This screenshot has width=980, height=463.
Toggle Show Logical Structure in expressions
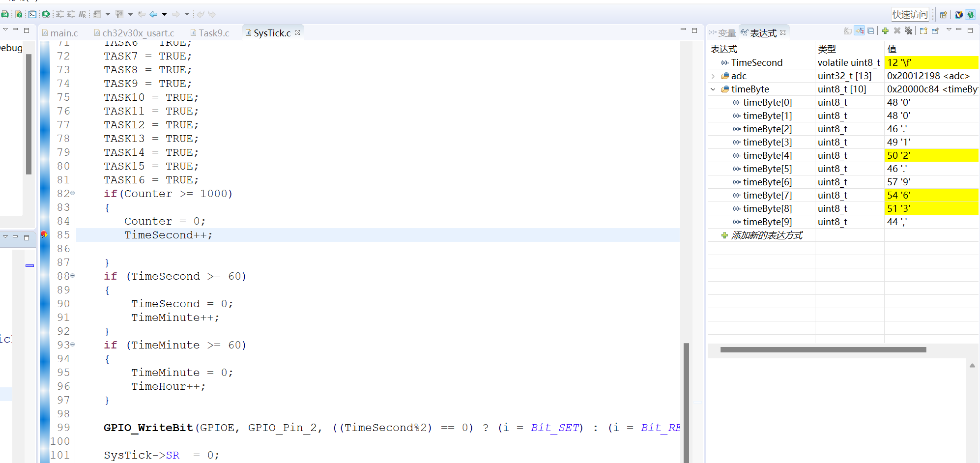859,30
